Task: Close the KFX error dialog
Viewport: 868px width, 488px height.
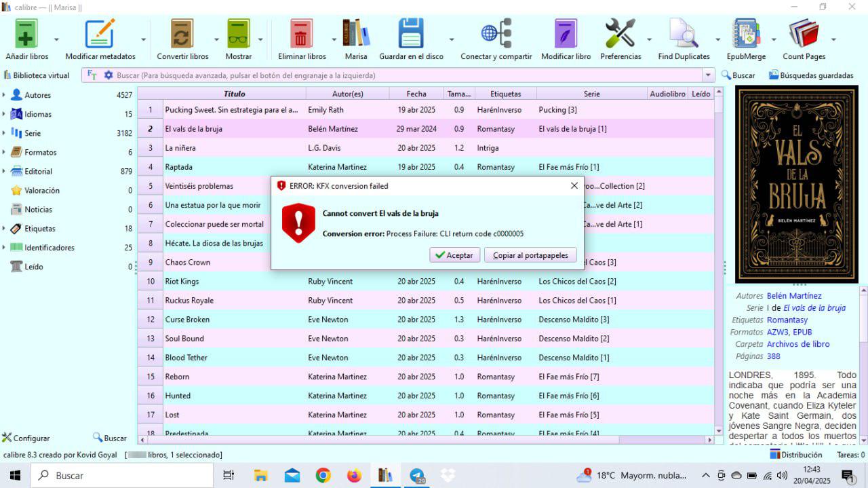Action: click(x=574, y=185)
